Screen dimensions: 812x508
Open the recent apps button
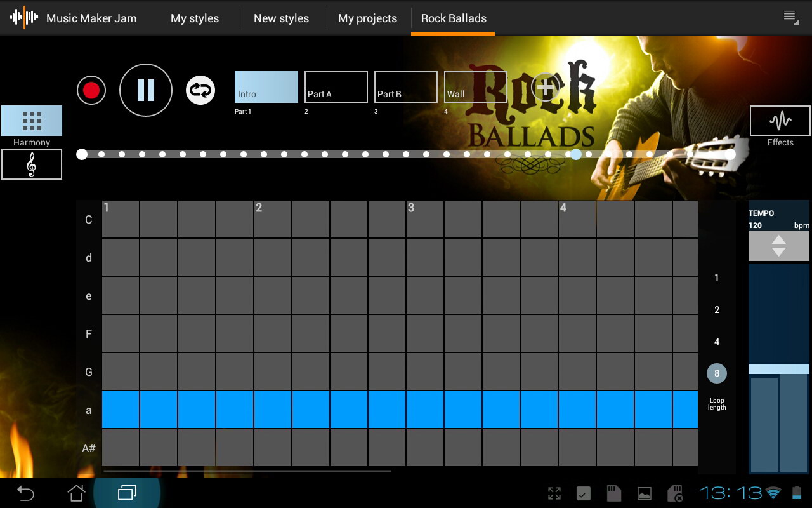[127, 493]
